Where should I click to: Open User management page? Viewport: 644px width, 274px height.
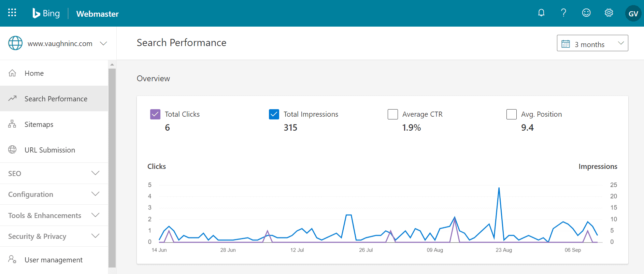point(53,260)
